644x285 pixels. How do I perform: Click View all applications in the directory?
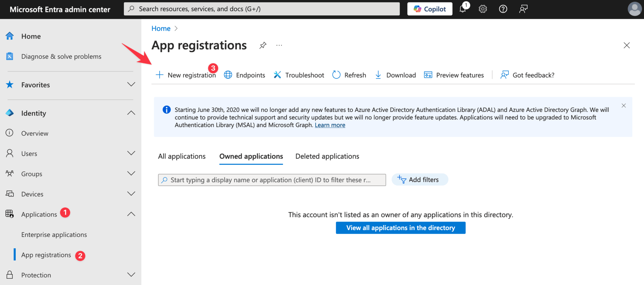tap(401, 228)
